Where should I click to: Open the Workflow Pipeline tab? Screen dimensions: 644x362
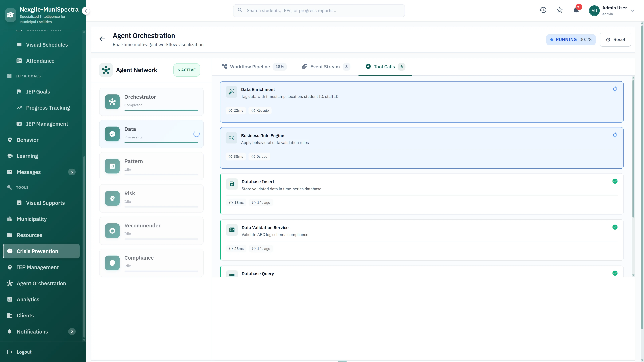[250, 67]
